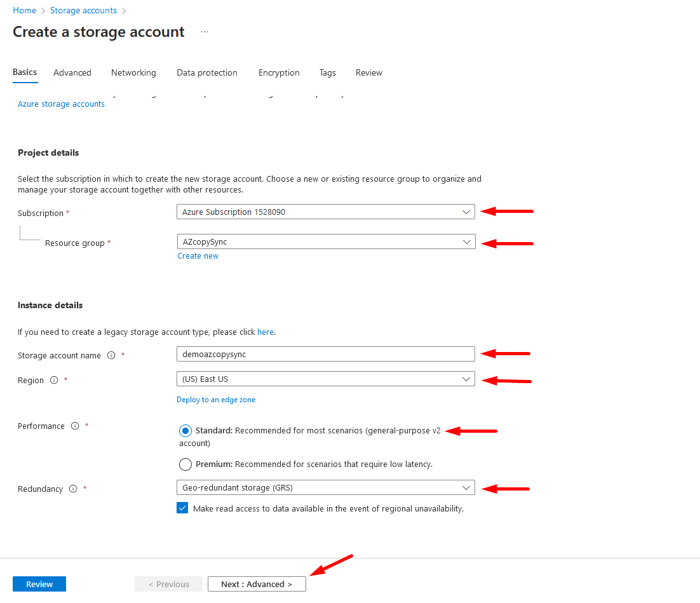Select the Premium performance option
The height and width of the screenshot is (603, 700).
point(185,464)
